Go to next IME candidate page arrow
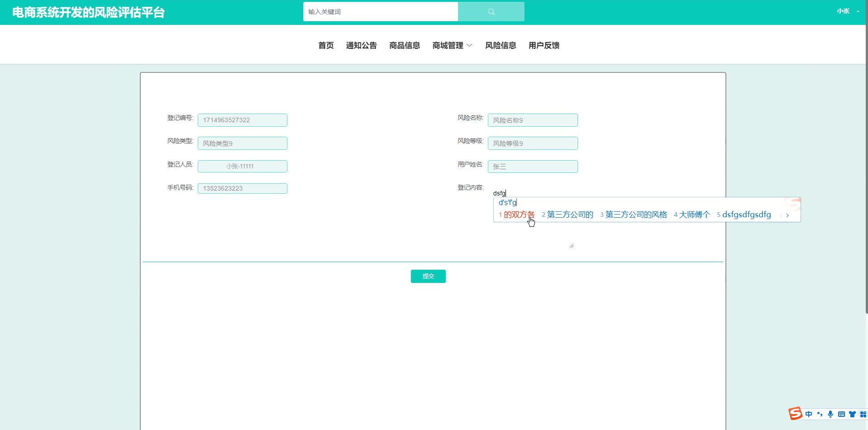This screenshot has height=430, width=868. tap(787, 215)
